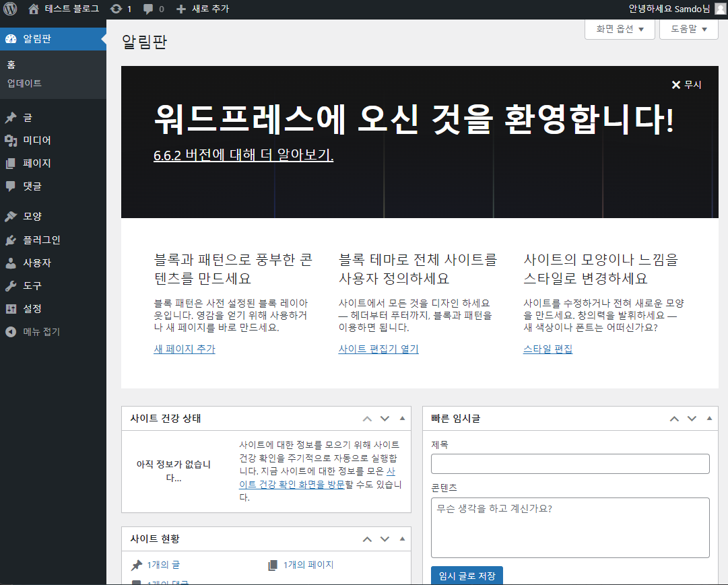This screenshot has width=728, height=585.
Task: Click the 미디어 media icon
Action: [x=11, y=141]
